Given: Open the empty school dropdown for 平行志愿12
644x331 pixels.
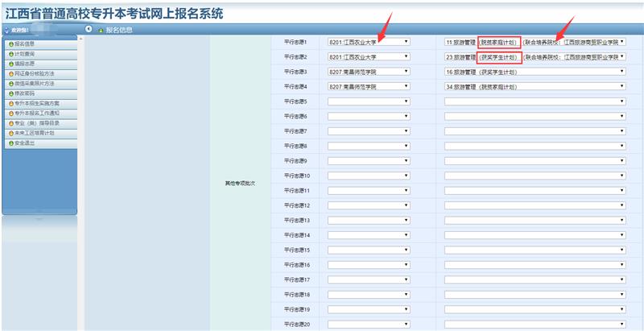Looking at the screenshot, I should (x=369, y=205).
